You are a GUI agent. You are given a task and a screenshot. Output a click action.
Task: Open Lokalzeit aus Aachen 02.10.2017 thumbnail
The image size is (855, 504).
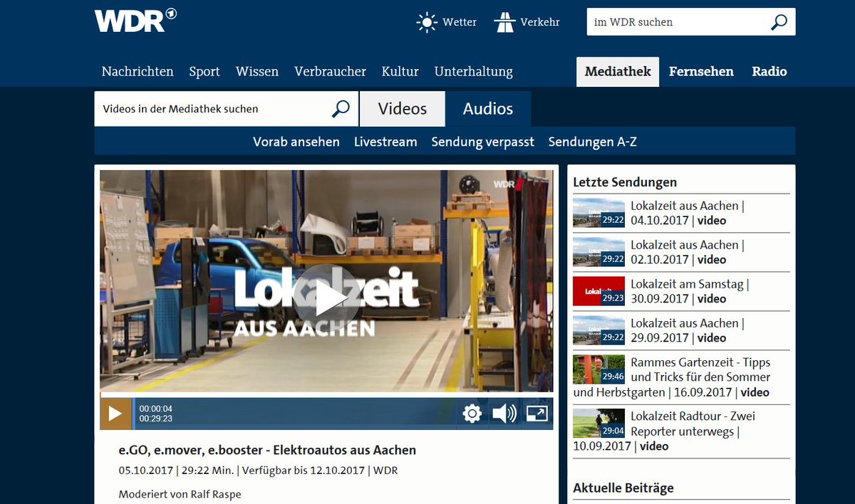coord(598,252)
